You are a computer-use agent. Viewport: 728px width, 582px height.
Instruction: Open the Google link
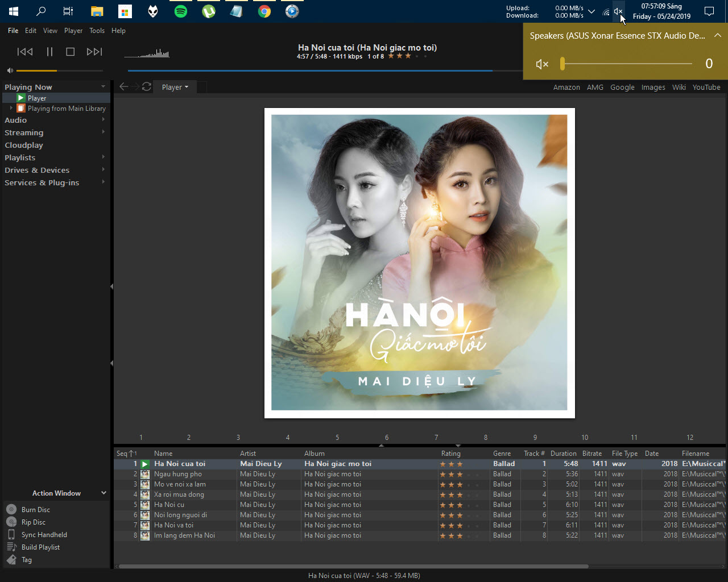pos(622,87)
